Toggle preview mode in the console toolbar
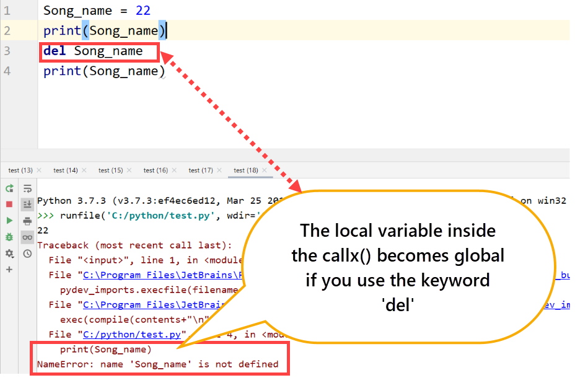Viewport: 588px width, 388px height. point(27,237)
